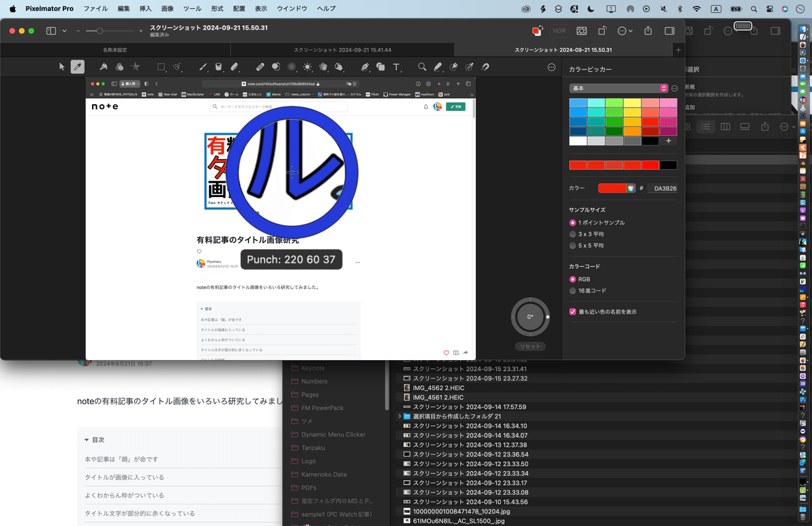Open the crop/rotate canvas icon in title bar
The width and height of the screenshot is (812, 526).
click(x=602, y=30)
